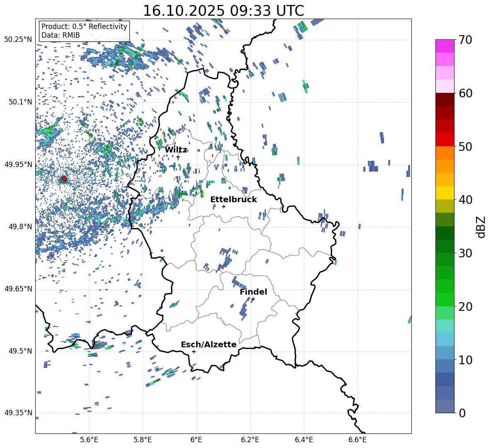Click the Ettelbruck city label

tap(233, 200)
